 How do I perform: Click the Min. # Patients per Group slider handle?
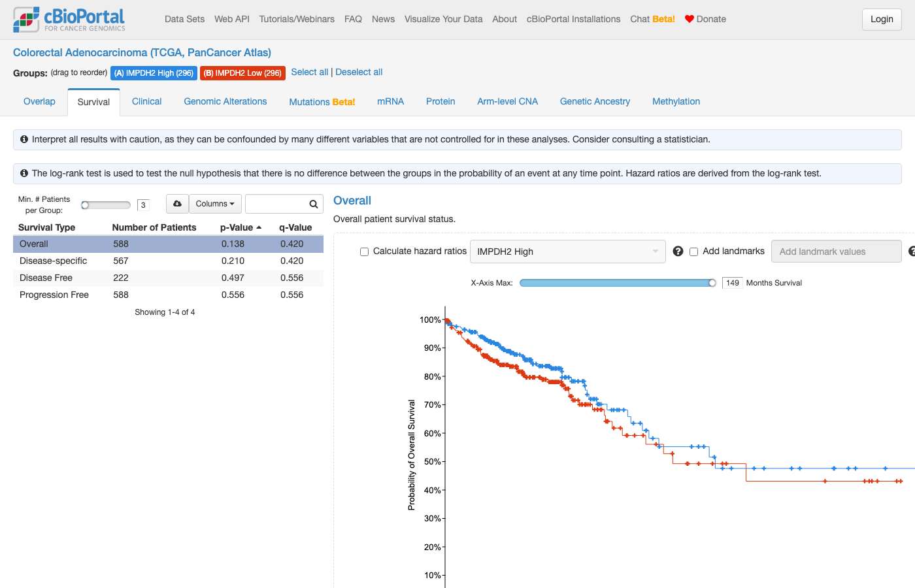85,205
